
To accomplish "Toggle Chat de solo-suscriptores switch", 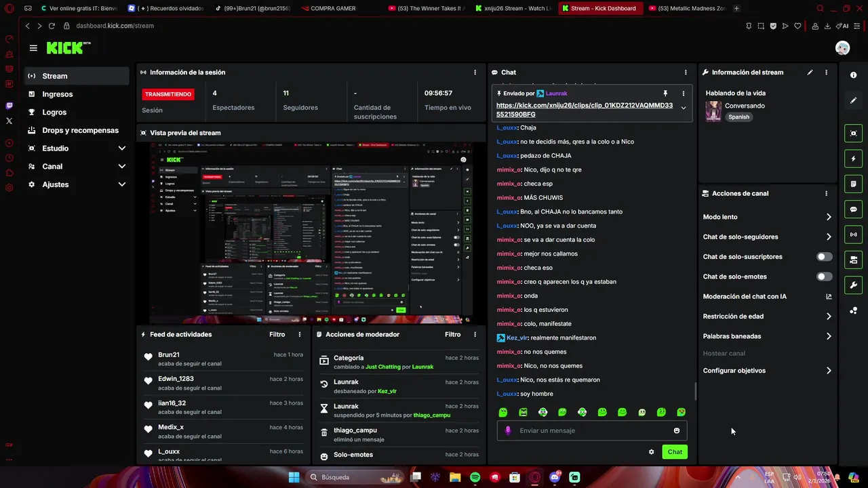I will click(824, 257).
